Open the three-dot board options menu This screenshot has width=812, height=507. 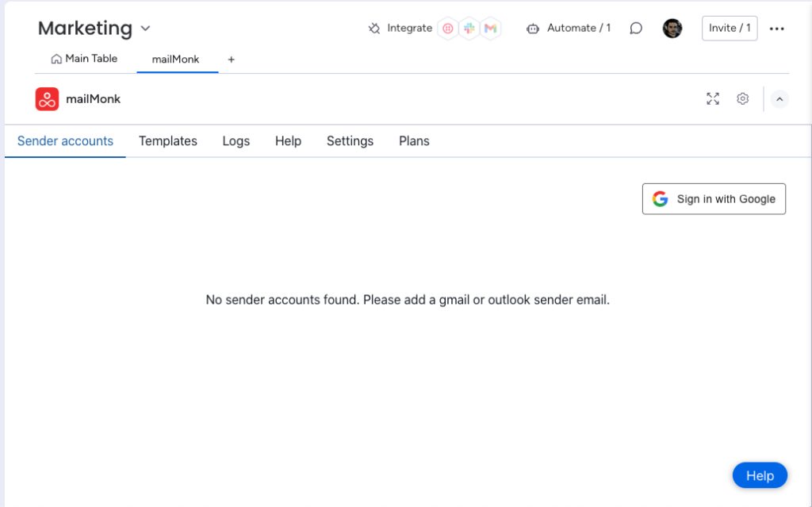(x=776, y=29)
